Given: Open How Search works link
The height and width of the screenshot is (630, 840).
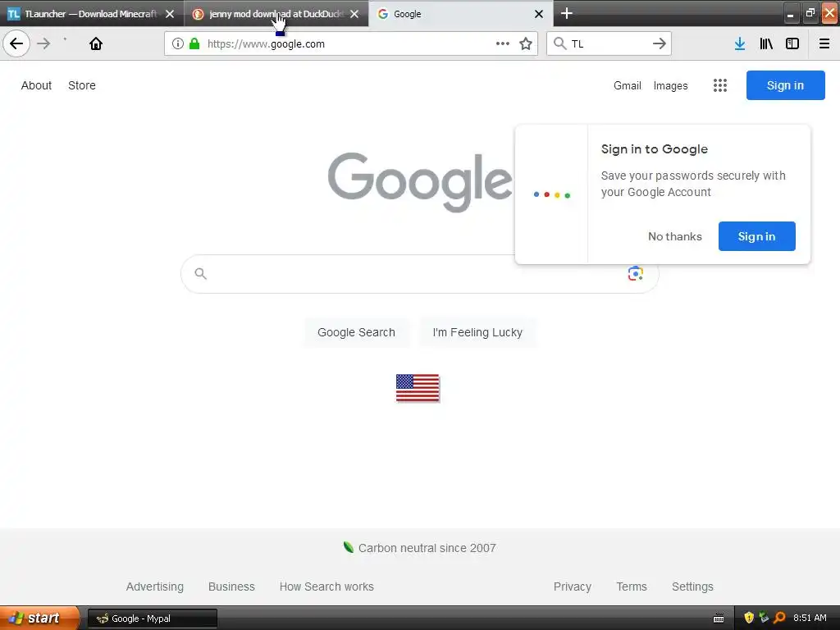Looking at the screenshot, I should 326,587.
